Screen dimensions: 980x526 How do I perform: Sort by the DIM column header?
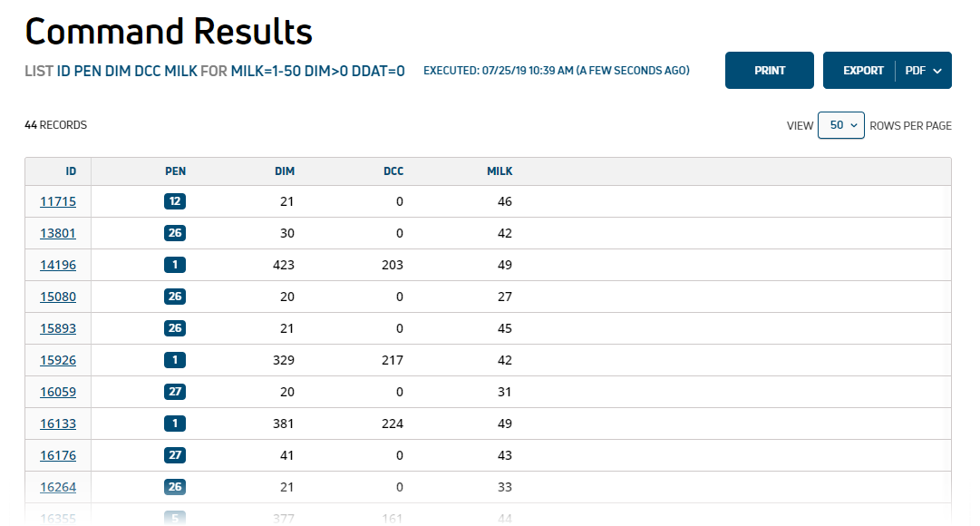(x=285, y=171)
